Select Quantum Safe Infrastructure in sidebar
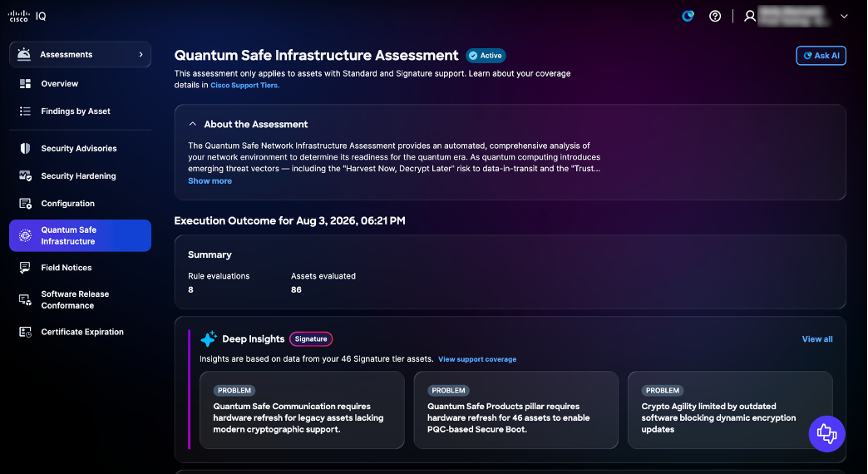 (x=81, y=235)
